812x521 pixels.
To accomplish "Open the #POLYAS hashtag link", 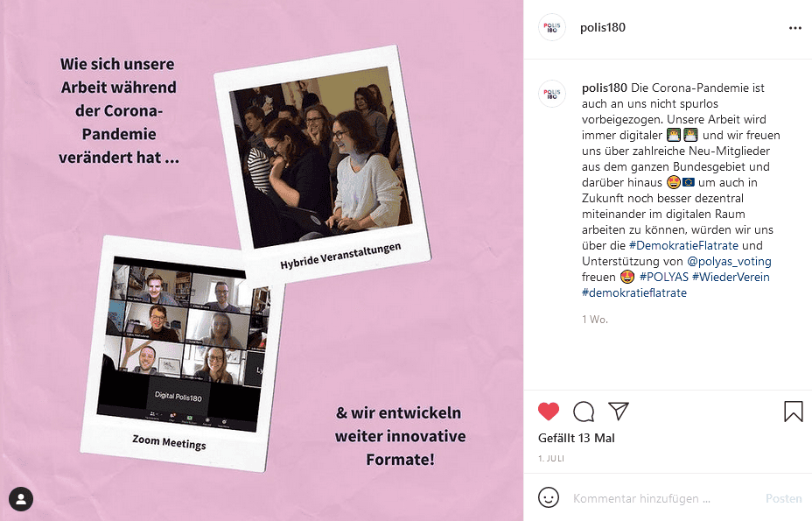I will pos(664,277).
